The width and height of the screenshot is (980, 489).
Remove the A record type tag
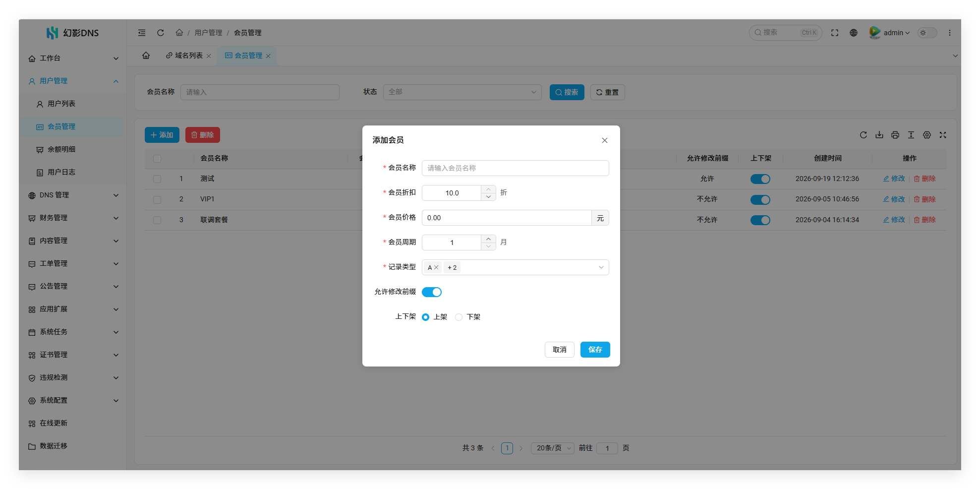436,267
